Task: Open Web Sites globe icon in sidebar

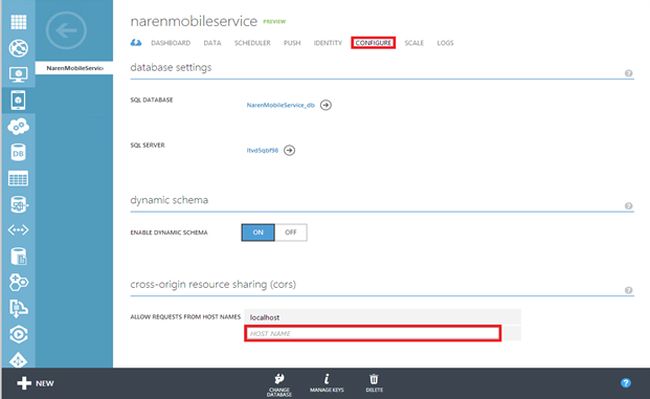Action: pyautogui.click(x=18, y=48)
